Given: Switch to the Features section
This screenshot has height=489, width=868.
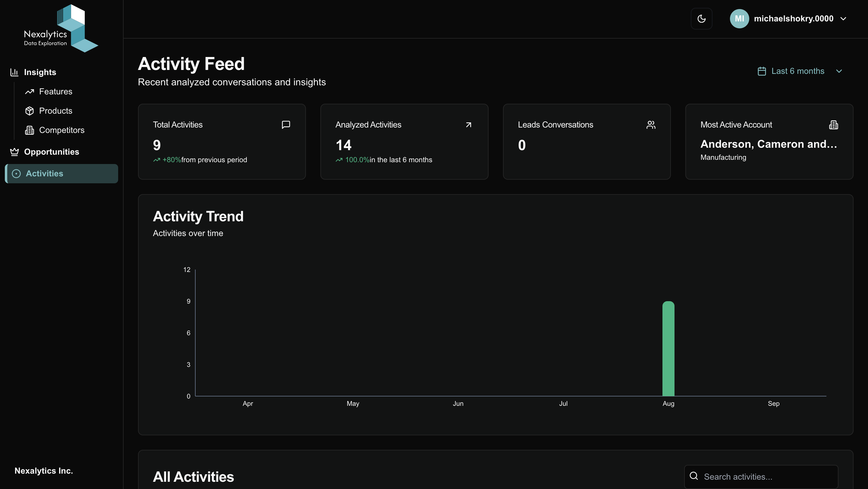Looking at the screenshot, I should (55, 91).
